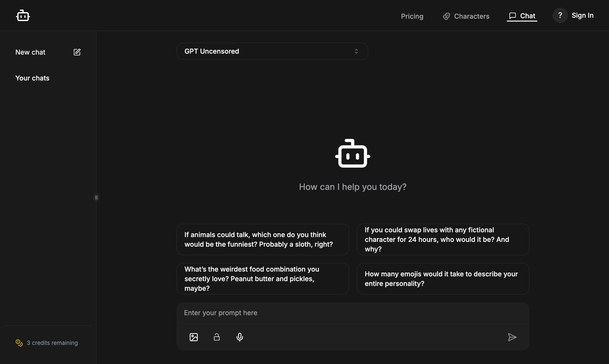Select the talking animals sloth suggestion
The image size is (609, 364).
(263, 239)
